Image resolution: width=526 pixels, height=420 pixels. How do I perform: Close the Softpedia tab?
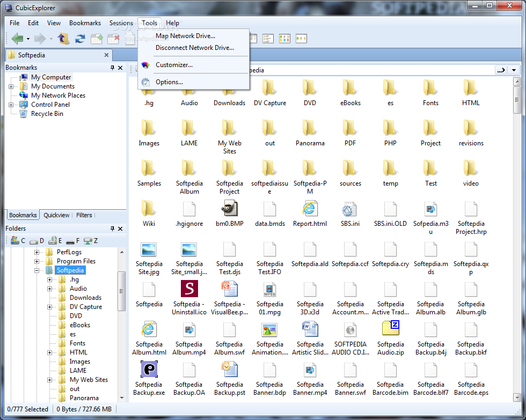(106, 55)
